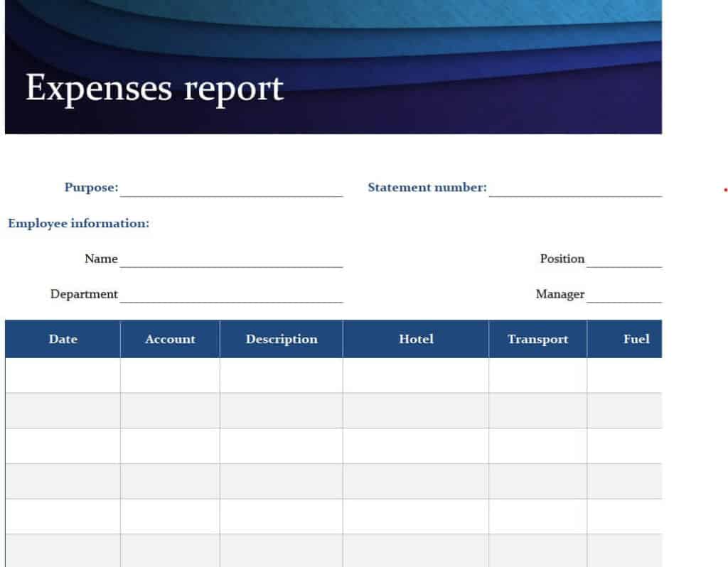The width and height of the screenshot is (728, 567).
Task: Click the Hotel column header
Action: pyautogui.click(x=416, y=339)
